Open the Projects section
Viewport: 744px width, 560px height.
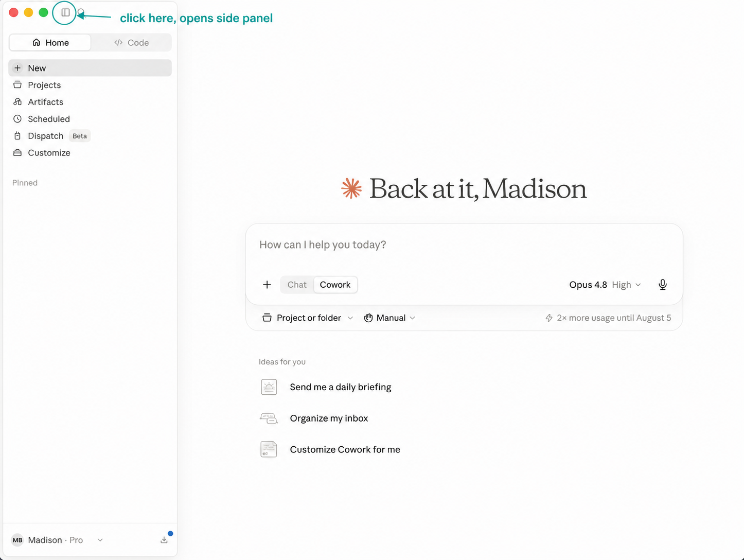[x=90, y=85]
